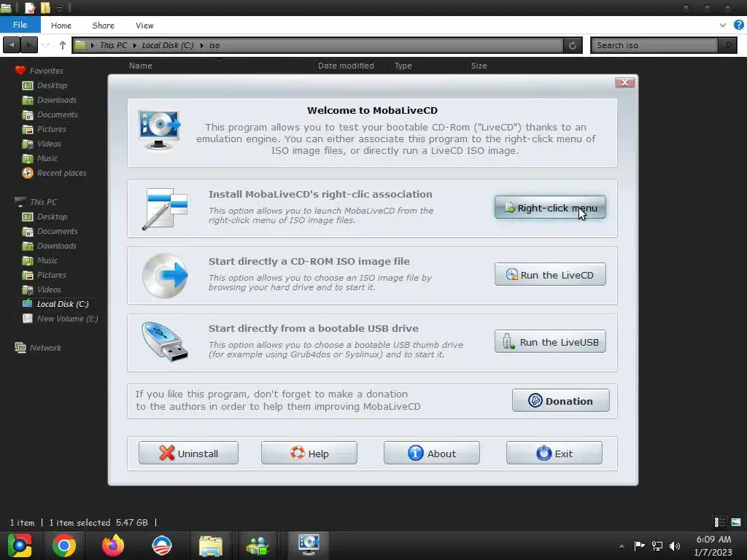
Task: Switch to the Home ribbon tab
Action: pos(61,26)
